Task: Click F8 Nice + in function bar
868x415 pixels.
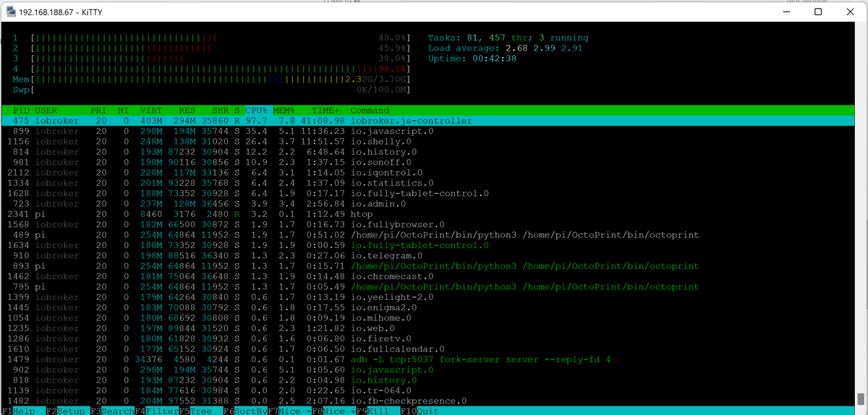Action: pyautogui.click(x=333, y=411)
